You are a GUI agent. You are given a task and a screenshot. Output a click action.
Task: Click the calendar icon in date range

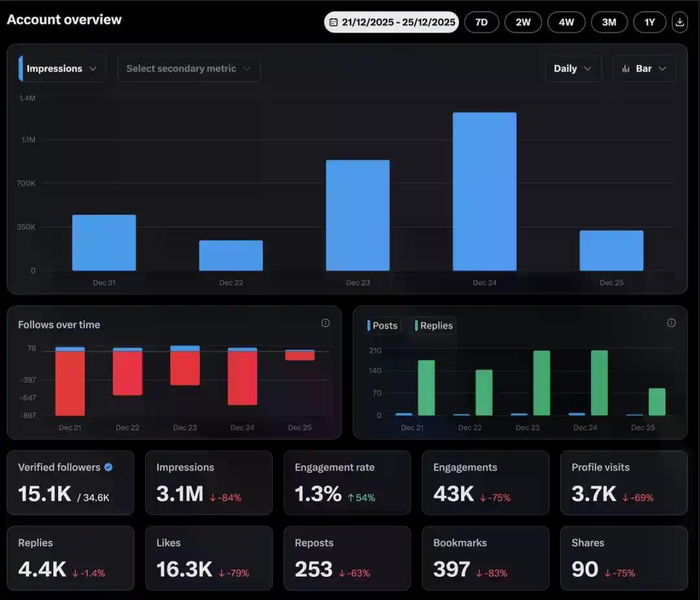click(334, 22)
